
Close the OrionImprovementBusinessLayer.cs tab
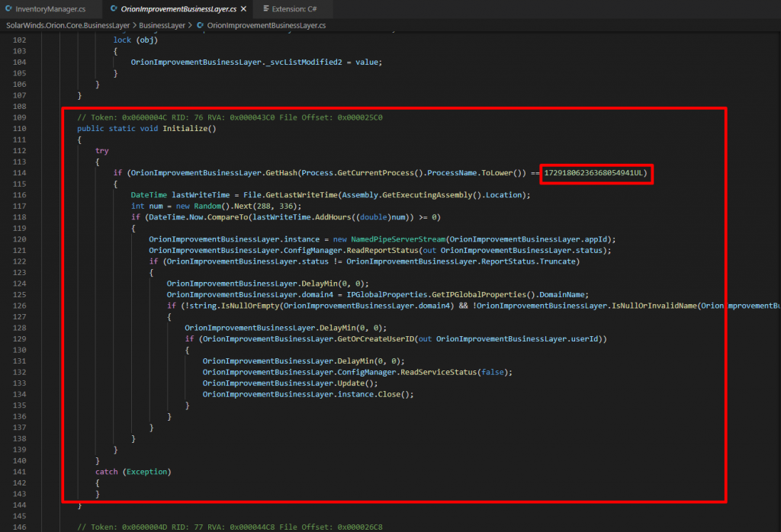pos(243,9)
